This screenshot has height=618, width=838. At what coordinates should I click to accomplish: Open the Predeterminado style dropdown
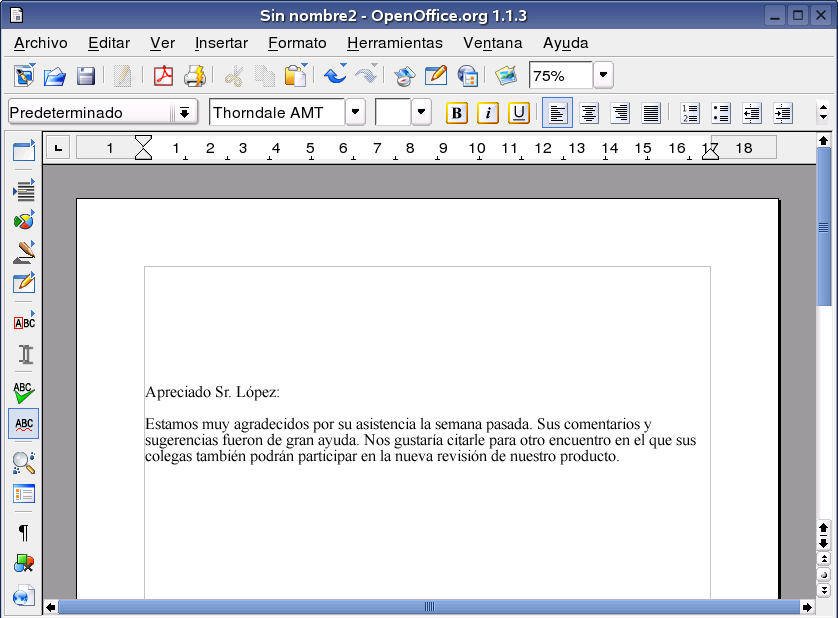tap(186, 112)
